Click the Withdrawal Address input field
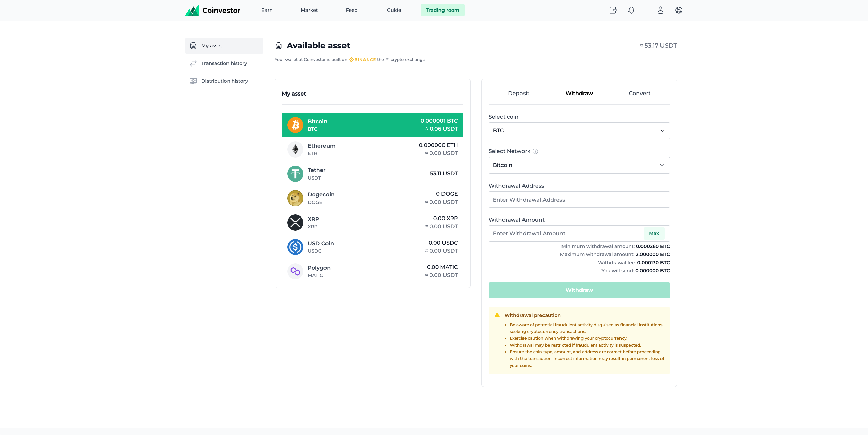 pyautogui.click(x=579, y=200)
